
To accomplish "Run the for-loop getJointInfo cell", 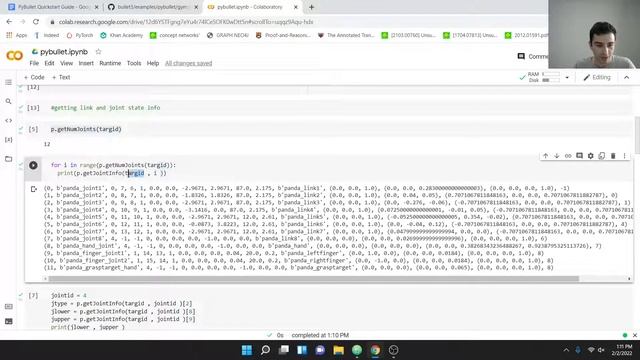I will point(33,165).
